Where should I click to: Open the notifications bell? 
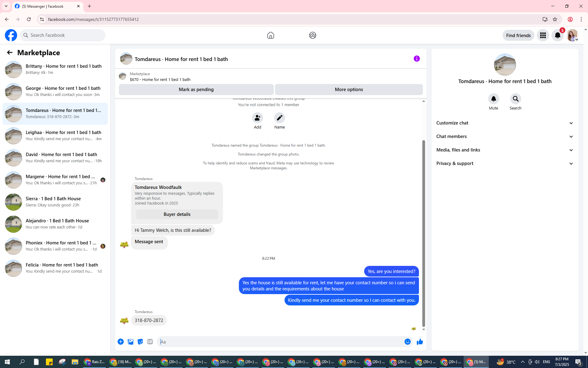point(557,35)
